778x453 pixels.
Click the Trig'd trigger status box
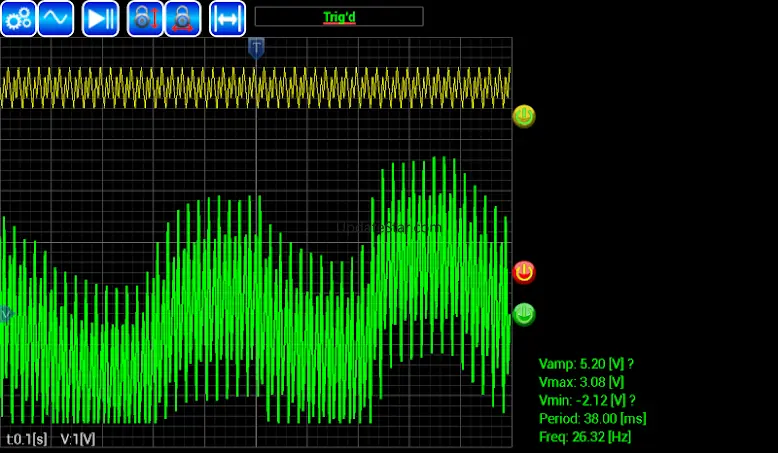point(339,17)
